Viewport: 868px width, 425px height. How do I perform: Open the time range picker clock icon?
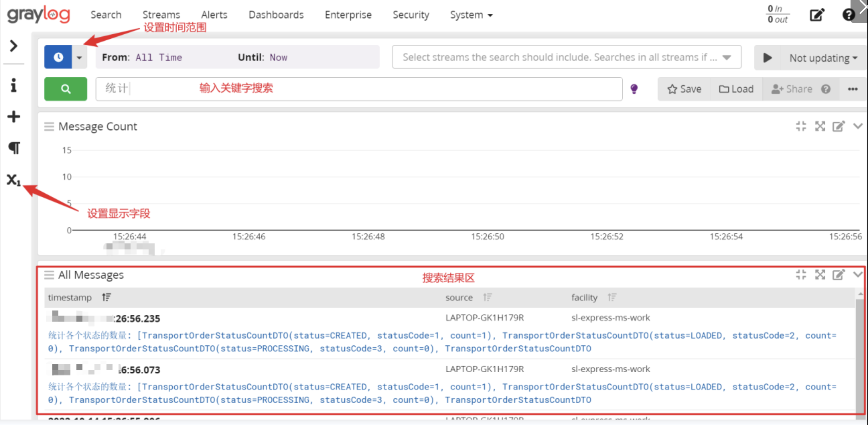(x=58, y=57)
